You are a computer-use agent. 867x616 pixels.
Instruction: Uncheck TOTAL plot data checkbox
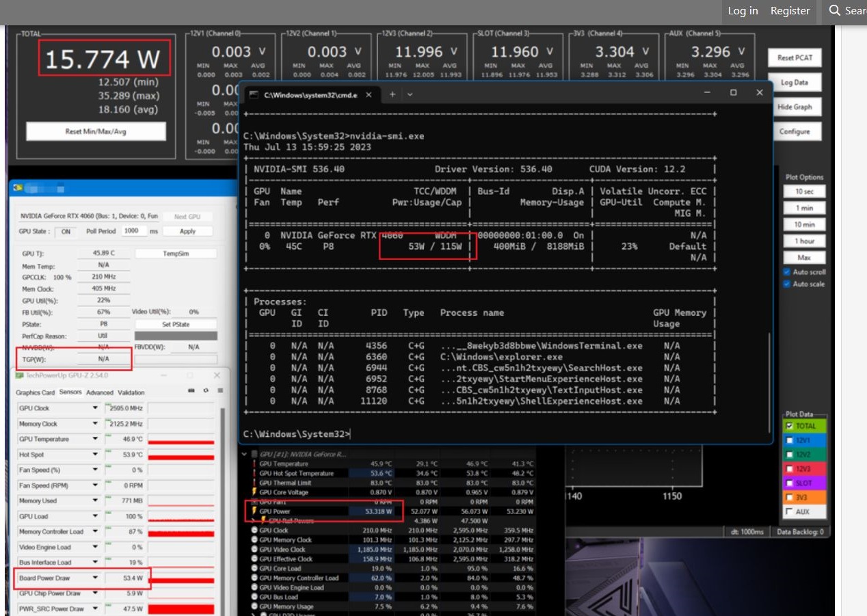point(790,425)
